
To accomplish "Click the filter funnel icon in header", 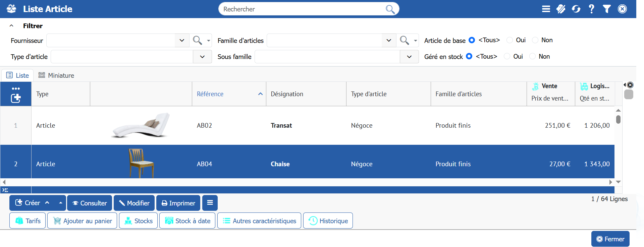I will click(606, 9).
